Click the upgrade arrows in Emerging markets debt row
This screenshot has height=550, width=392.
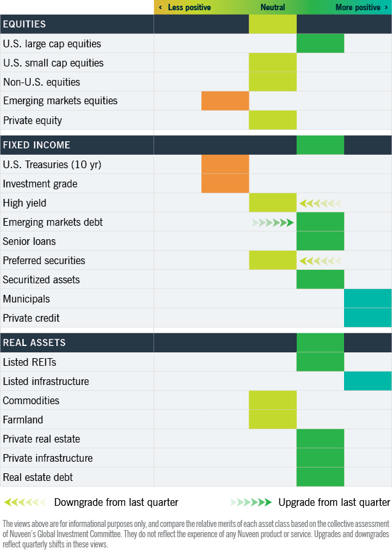point(272,223)
